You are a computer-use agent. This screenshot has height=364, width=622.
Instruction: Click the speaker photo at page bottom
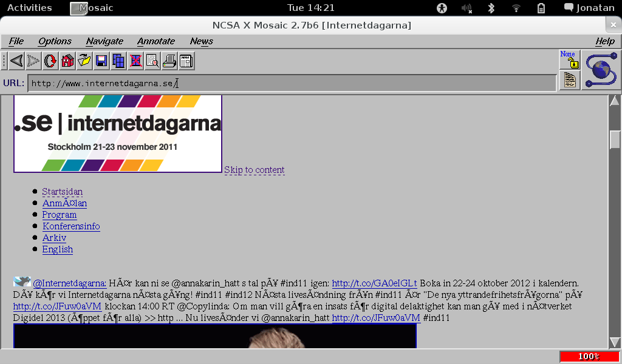(x=215, y=336)
